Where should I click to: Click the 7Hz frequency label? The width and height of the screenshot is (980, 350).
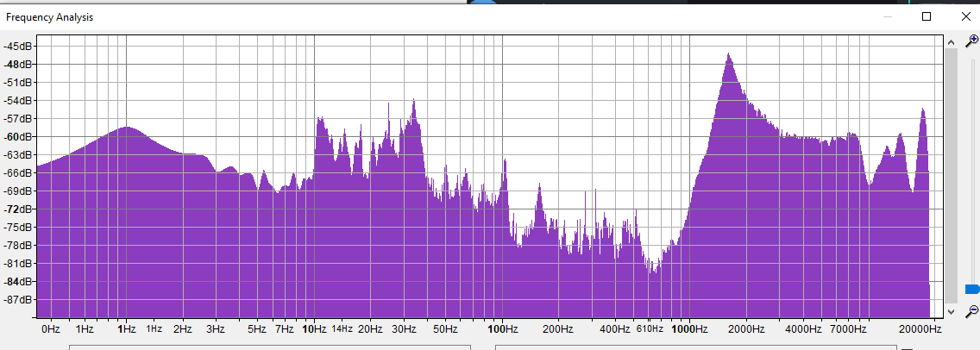[x=285, y=328]
